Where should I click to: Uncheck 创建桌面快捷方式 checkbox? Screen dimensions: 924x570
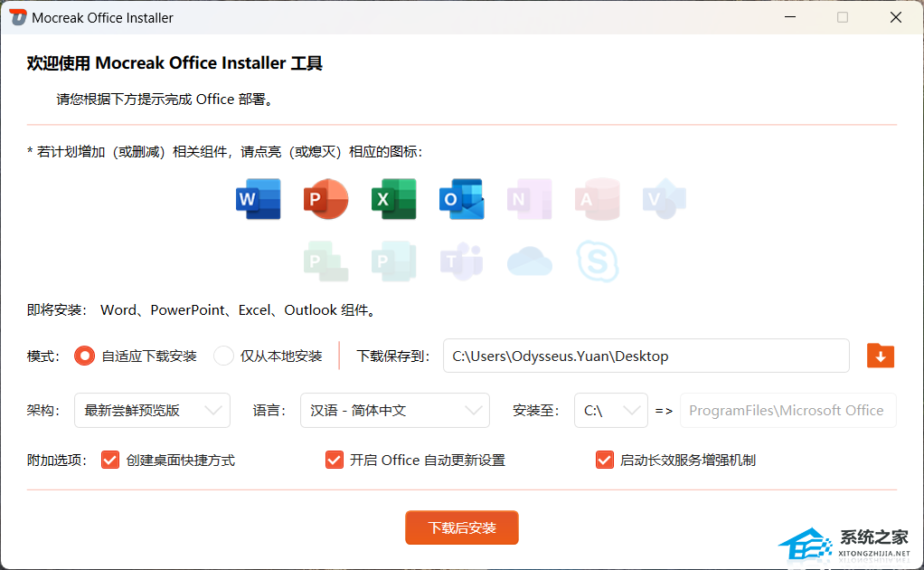click(110, 460)
